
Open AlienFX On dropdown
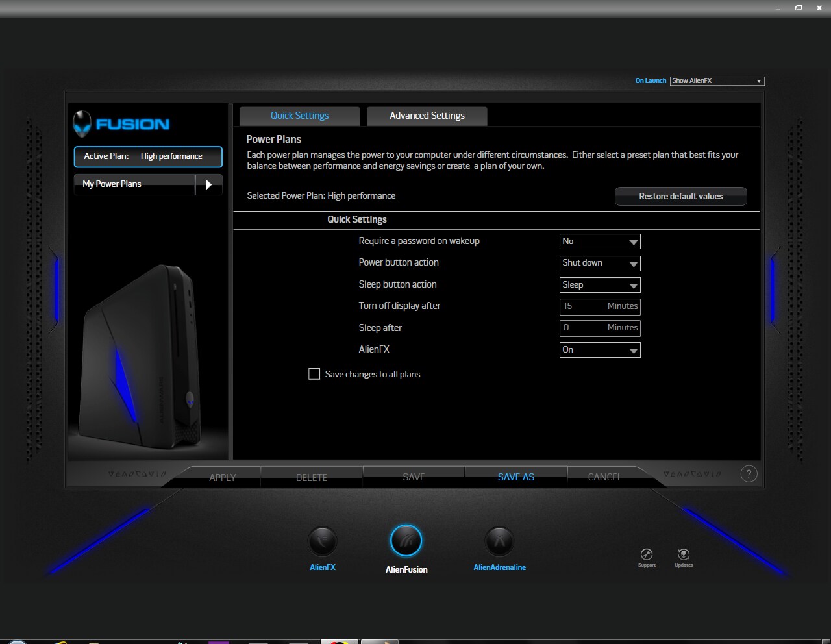pos(600,350)
